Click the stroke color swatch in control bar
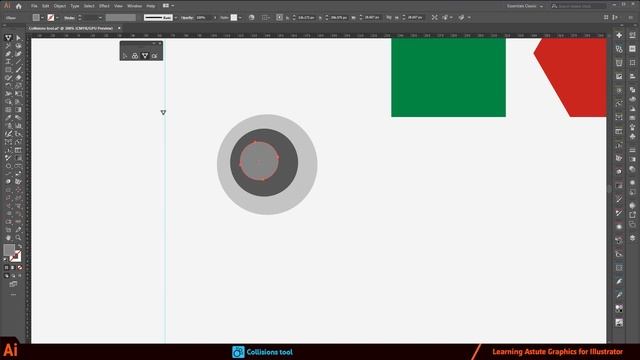Image resolution: width=640 pixels, height=360 pixels. [51, 18]
